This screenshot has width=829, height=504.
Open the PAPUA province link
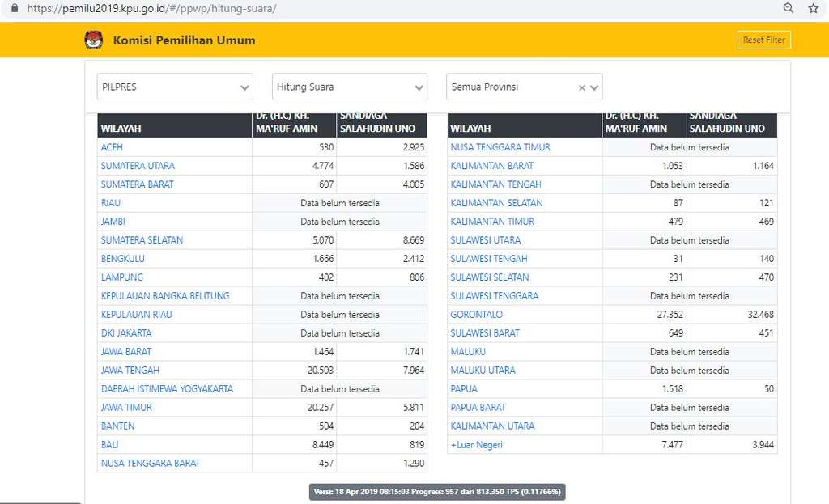point(464,389)
